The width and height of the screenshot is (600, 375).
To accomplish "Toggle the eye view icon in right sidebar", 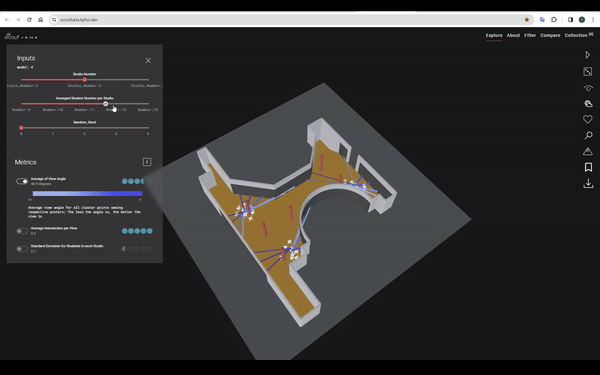I will 588,88.
